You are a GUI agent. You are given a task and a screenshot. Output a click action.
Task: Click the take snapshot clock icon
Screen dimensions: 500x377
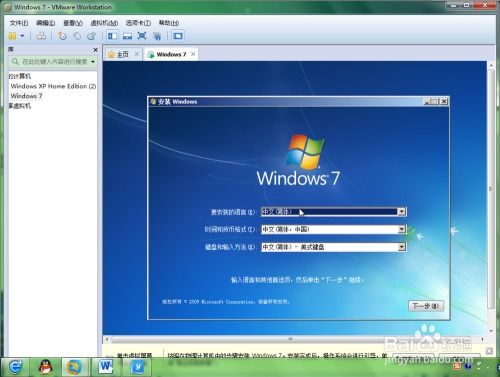pos(62,36)
